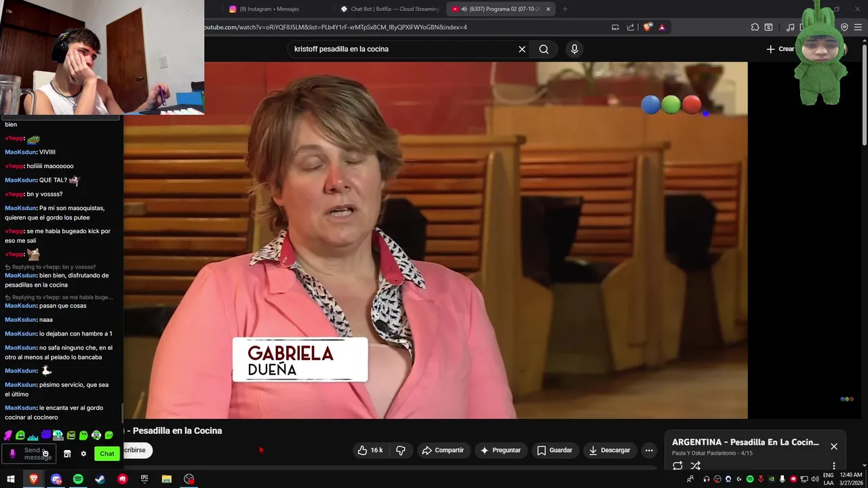Toggle the purple microphone in chat
Screen dimensions: 868x488
[x=12, y=453]
